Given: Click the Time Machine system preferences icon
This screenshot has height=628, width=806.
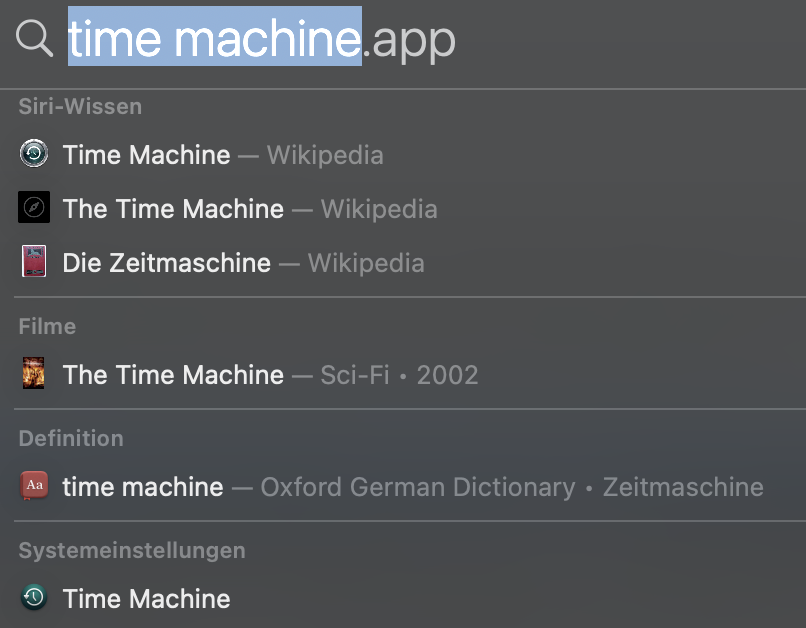Looking at the screenshot, I should pyautogui.click(x=33, y=598).
